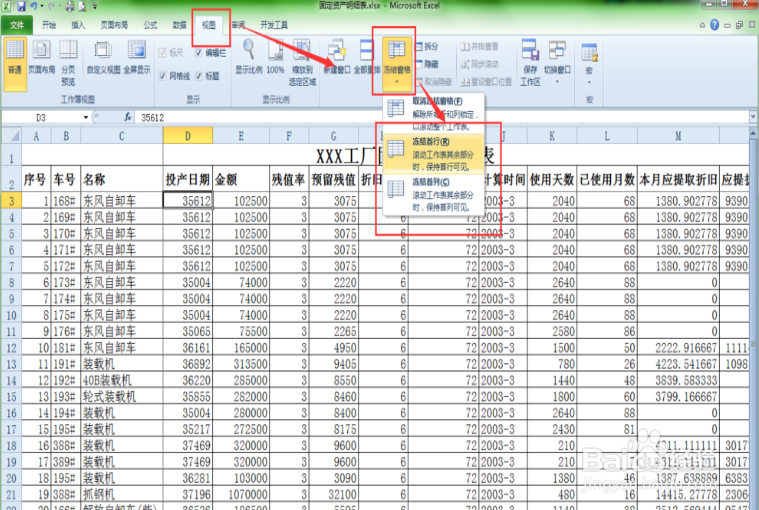This screenshot has width=759, height=510.
Task: Click the formula bar containing 35612
Action: click(441, 117)
